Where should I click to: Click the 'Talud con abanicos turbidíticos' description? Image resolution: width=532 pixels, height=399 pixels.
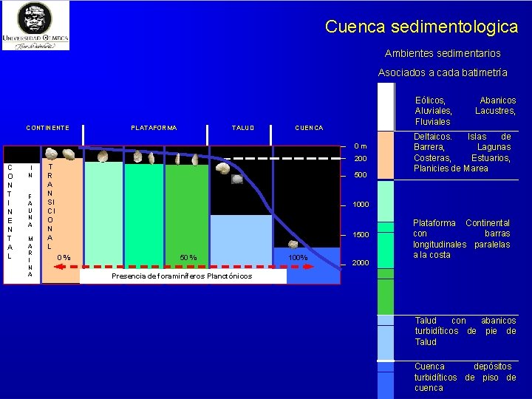click(x=465, y=331)
